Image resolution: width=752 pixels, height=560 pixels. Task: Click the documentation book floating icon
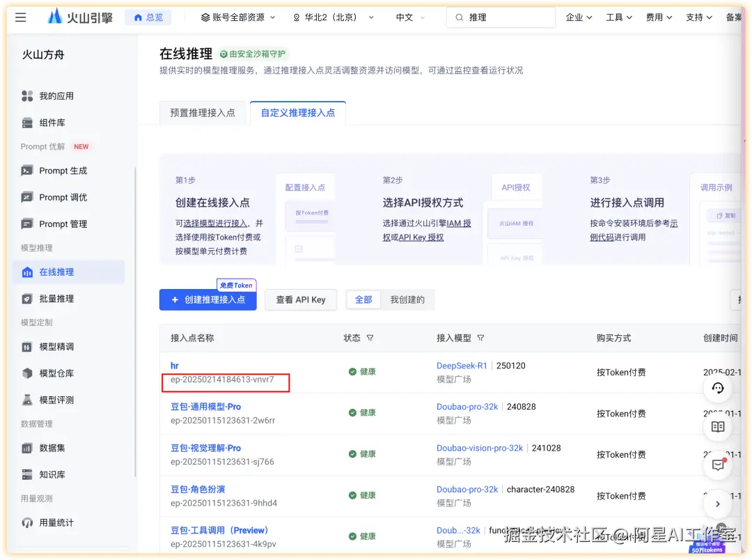tap(717, 426)
